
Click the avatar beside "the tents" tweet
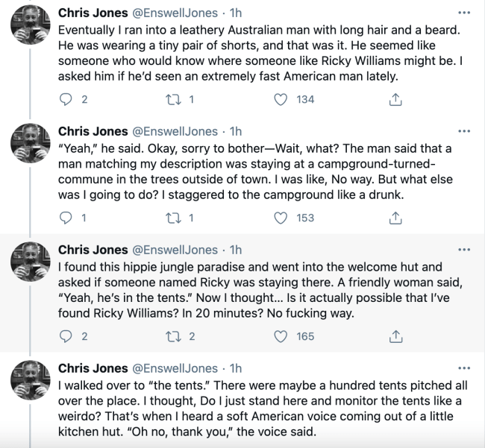point(30,385)
